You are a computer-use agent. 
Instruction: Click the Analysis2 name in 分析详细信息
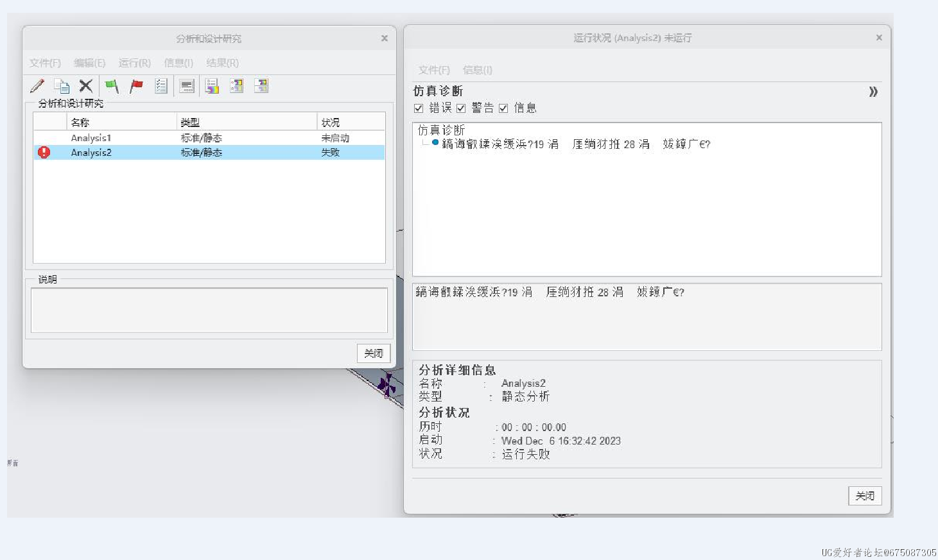point(523,383)
